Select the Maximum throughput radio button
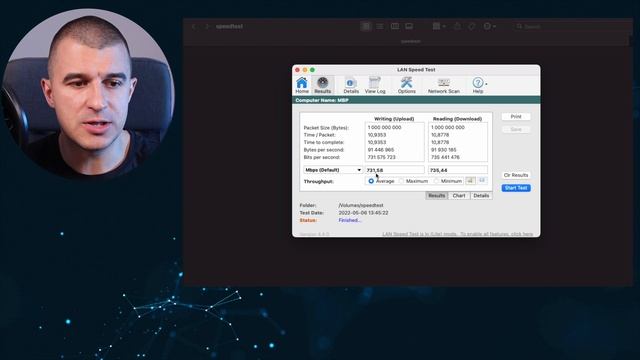Screen dimensions: 640x360 (x=401, y=181)
